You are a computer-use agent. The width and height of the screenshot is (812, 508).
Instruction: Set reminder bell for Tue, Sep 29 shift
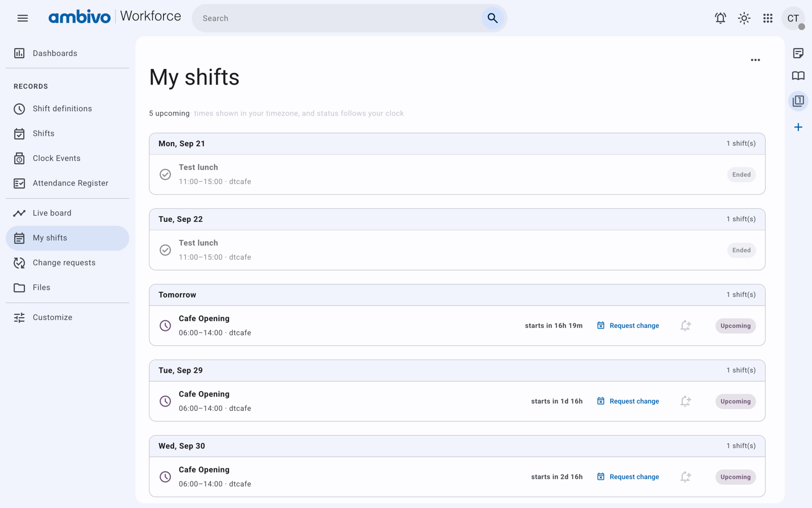[685, 401]
